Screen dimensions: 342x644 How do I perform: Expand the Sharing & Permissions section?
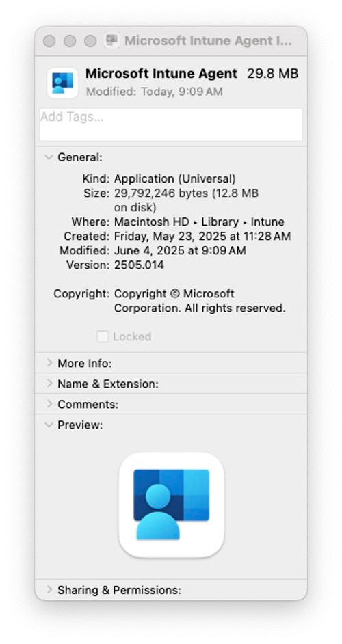click(x=49, y=589)
